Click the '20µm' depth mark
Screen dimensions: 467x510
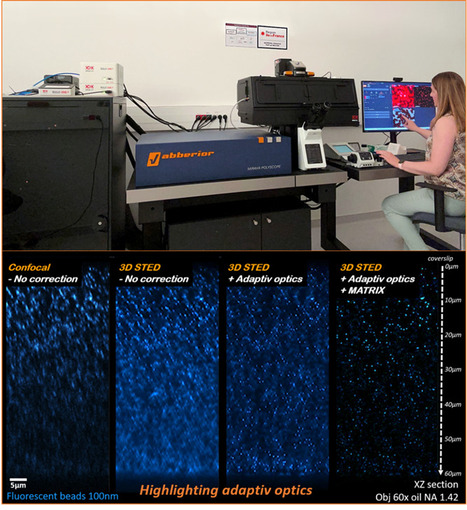pyautogui.click(x=453, y=335)
